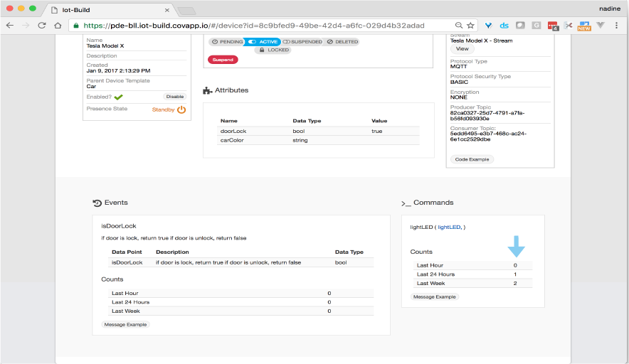Click the orange Standby power icon
Viewport: 629px width, 364px height.
(181, 109)
